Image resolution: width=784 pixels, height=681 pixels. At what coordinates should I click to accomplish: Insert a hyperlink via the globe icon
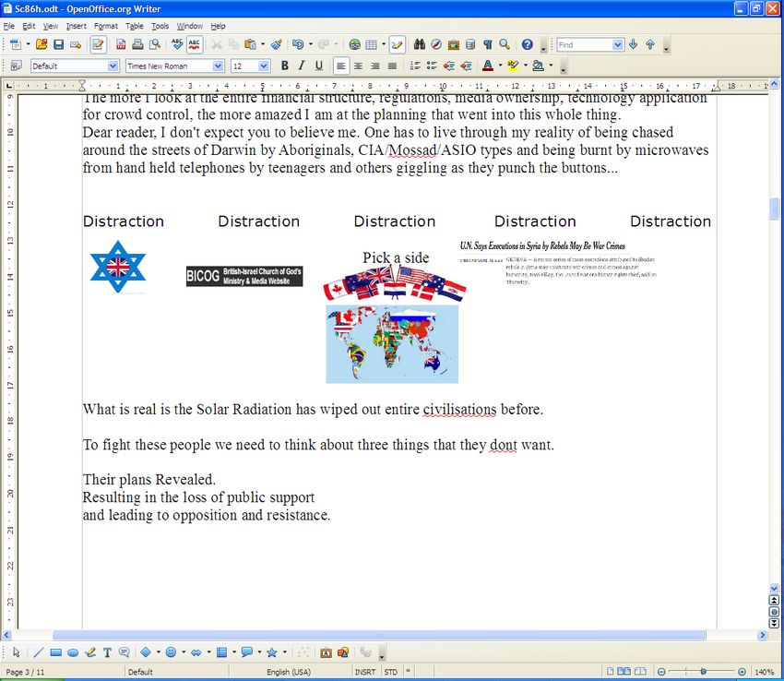(354, 44)
